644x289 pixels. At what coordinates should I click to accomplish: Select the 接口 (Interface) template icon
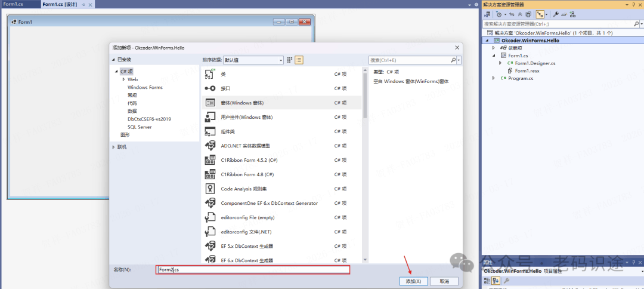pos(210,88)
